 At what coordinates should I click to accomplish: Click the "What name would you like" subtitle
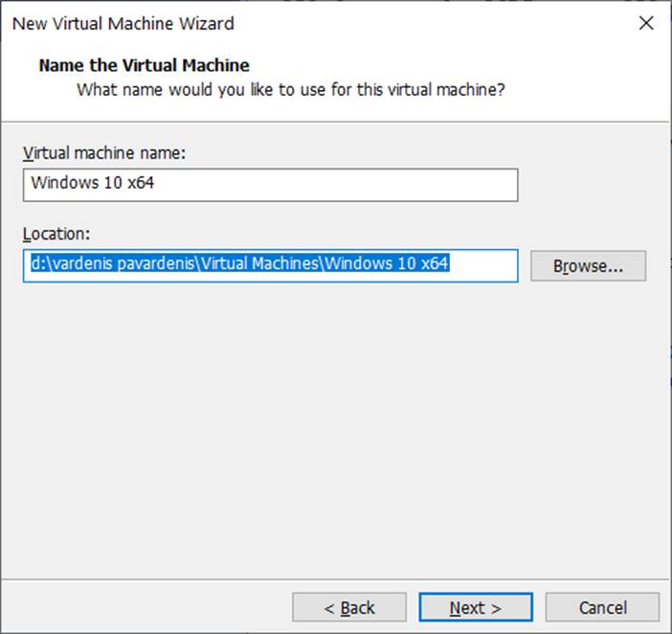pos(290,91)
